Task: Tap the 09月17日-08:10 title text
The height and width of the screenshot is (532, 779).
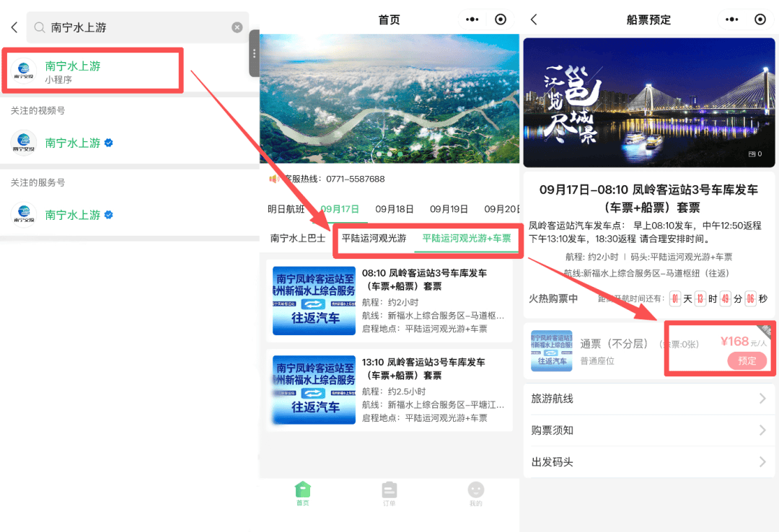Action: 648,198
